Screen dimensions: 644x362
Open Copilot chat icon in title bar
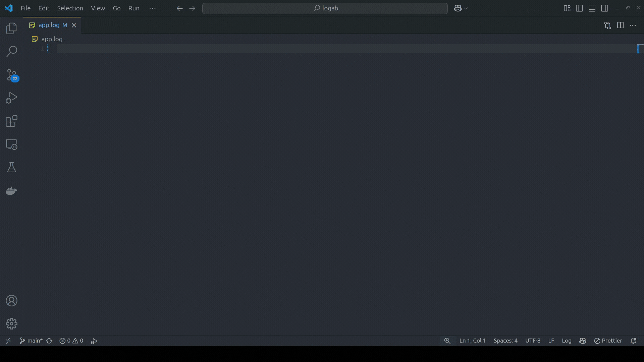[x=458, y=8]
